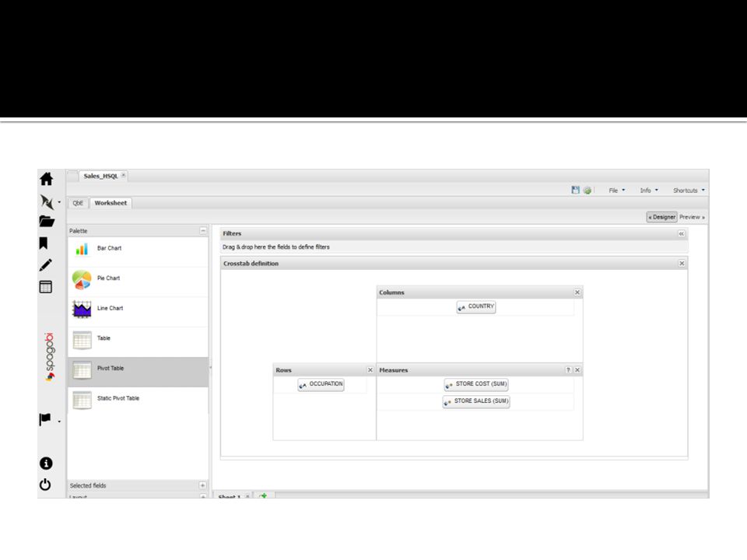This screenshot has height=560, width=747.
Task: Select the Line Chart palette icon
Action: [82, 309]
